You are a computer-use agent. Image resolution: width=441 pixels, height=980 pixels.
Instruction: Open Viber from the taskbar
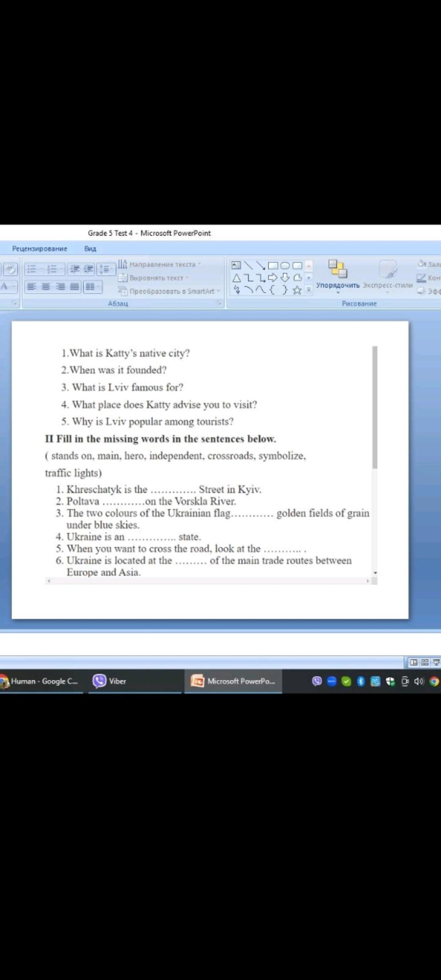tap(135, 681)
